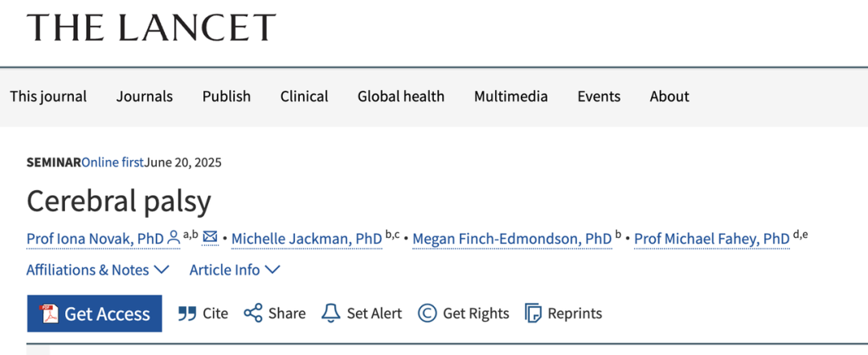
Task: Click the copyright Get Rights icon
Action: pyautogui.click(x=427, y=313)
